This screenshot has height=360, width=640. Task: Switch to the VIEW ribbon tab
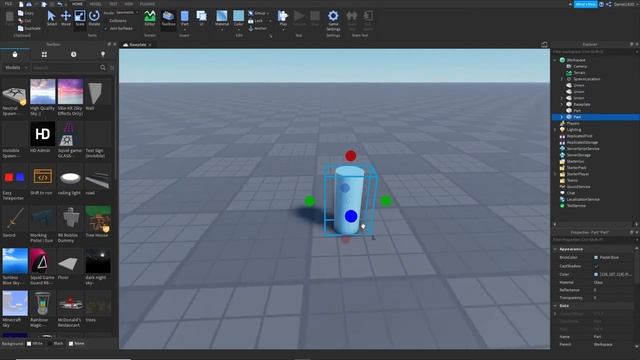(129, 4)
